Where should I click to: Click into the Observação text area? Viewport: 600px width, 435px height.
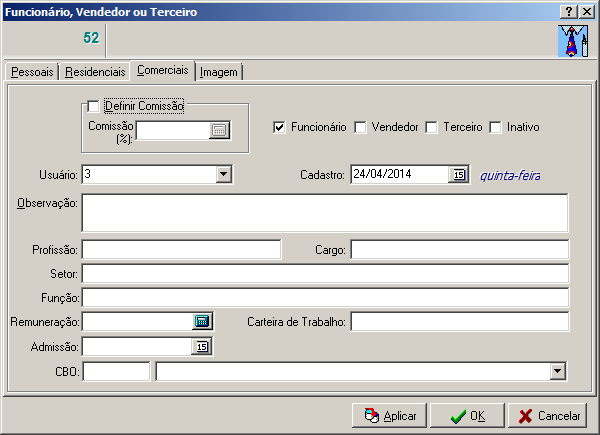pyautogui.click(x=324, y=213)
